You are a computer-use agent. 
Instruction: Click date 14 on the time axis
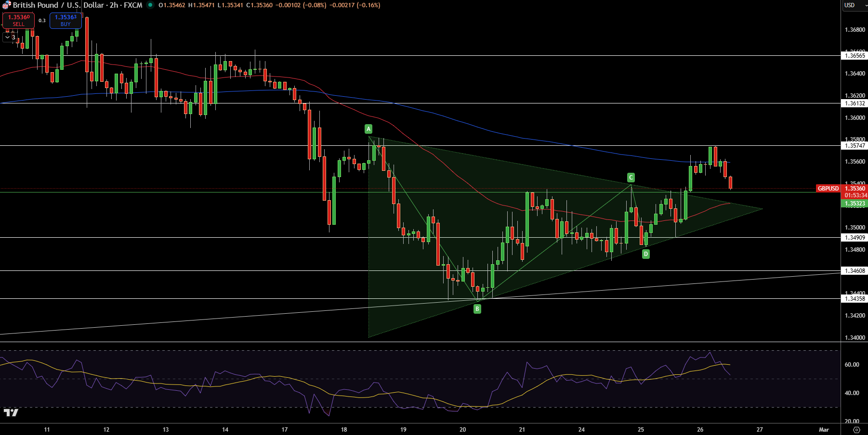(x=225, y=430)
